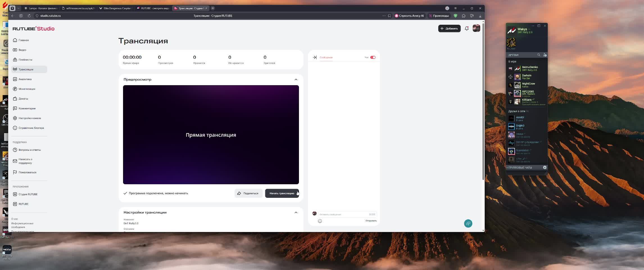Viewport: 644px width, 270px height.
Task: Click the Спросить Алису AI button
Action: [409, 16]
